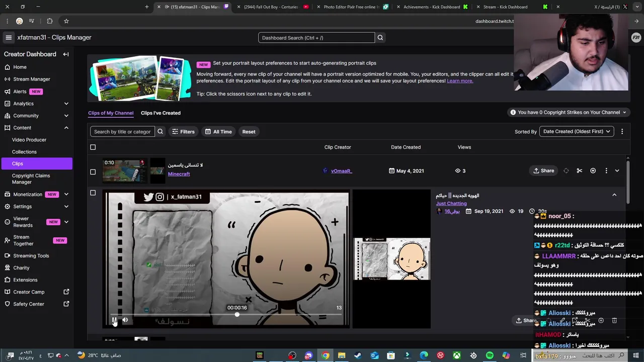644x362 pixels.
Task: Open File Explorer from the taskbar
Action: (342, 355)
